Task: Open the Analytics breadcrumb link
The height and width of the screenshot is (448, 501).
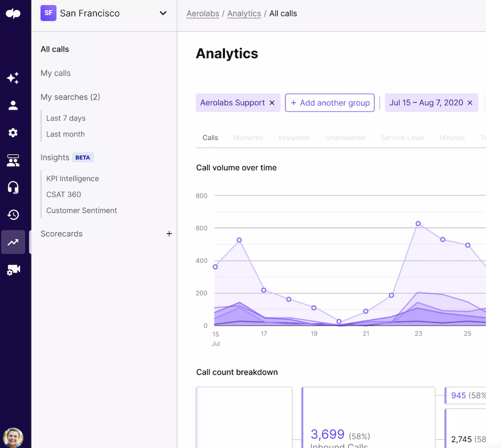Action: coord(244,14)
